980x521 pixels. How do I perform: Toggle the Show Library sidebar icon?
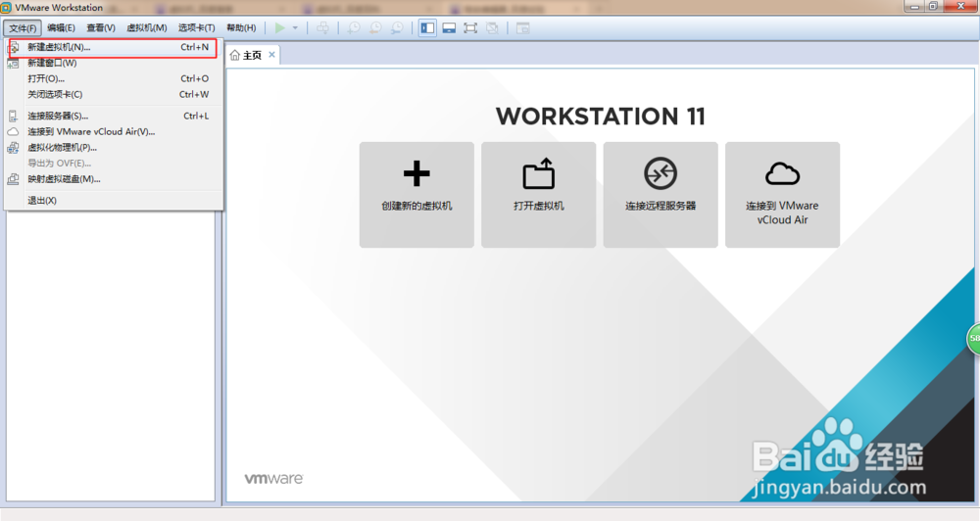click(x=427, y=28)
